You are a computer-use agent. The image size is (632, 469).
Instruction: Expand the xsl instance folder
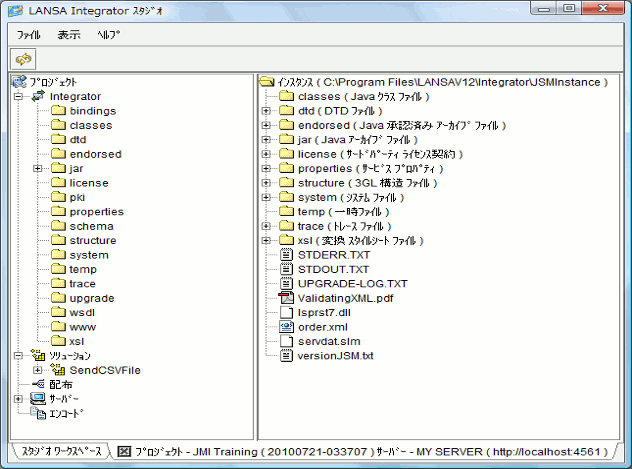(x=266, y=241)
